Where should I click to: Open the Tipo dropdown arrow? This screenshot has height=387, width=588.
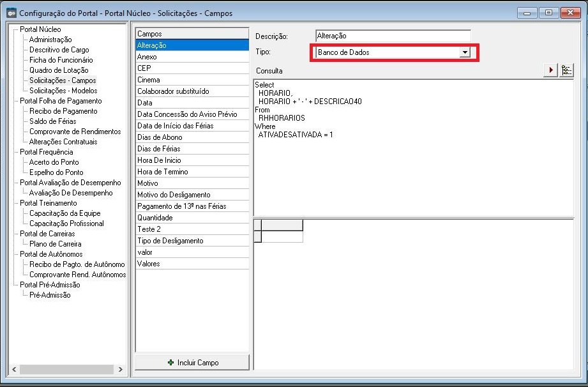pos(465,52)
